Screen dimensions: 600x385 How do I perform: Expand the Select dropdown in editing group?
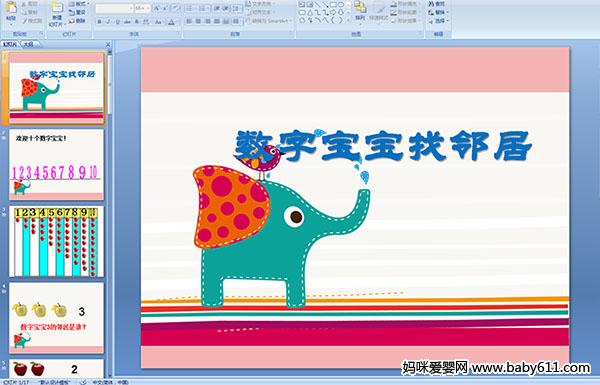[439, 20]
